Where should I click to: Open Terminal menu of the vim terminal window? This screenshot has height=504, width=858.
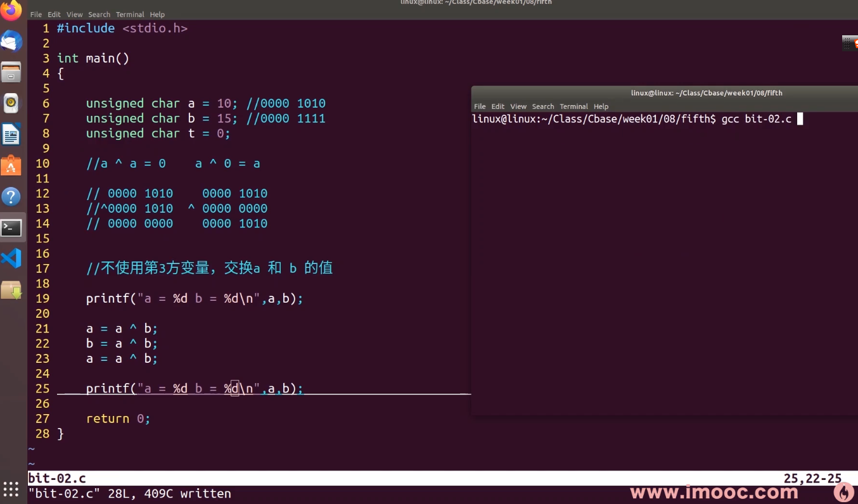point(130,15)
